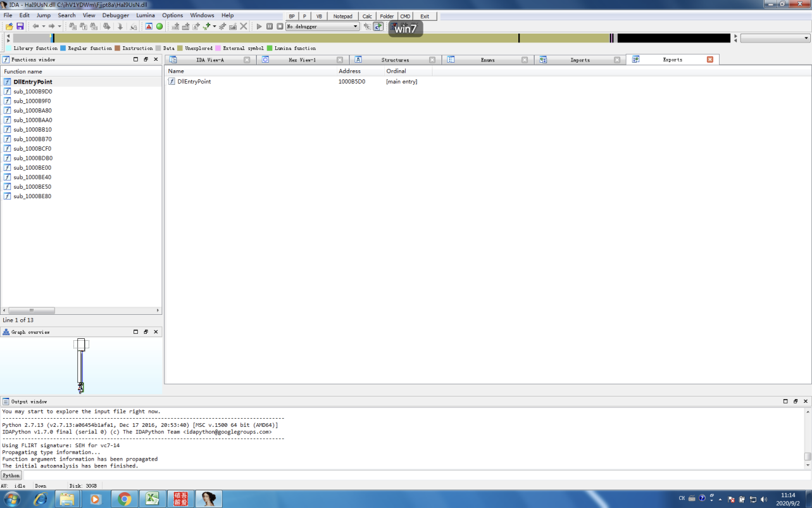Click the Save database floppy icon
812x508 pixels.
[20, 27]
